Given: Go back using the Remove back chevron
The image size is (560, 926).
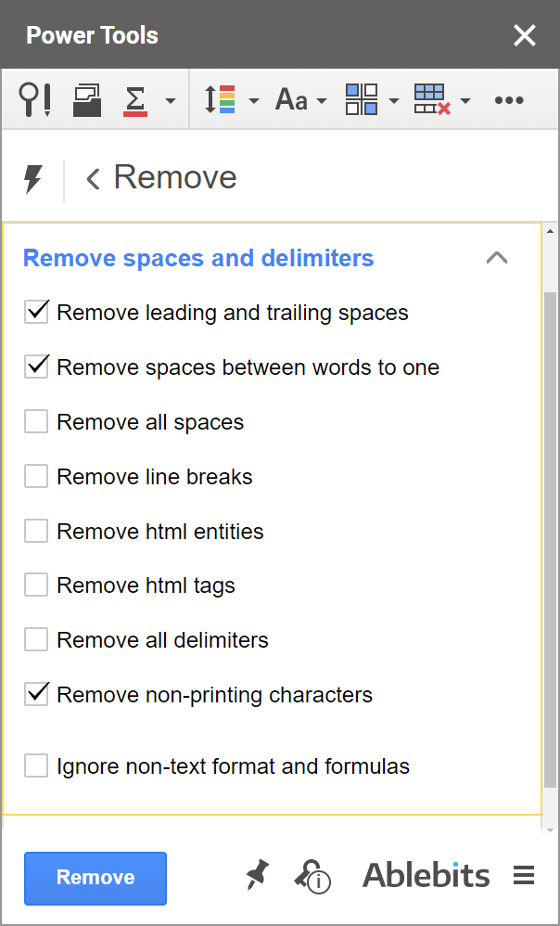Looking at the screenshot, I should [x=92, y=178].
